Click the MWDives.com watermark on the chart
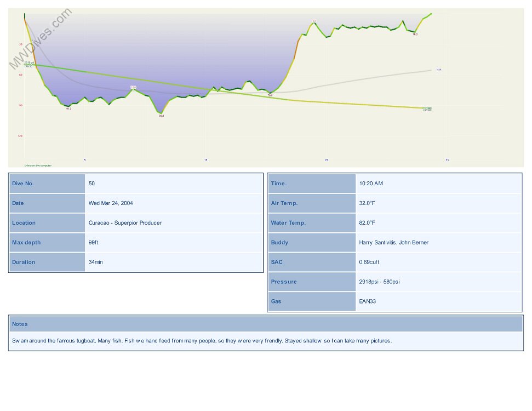This screenshot has height=411, width=532. [x=40, y=38]
